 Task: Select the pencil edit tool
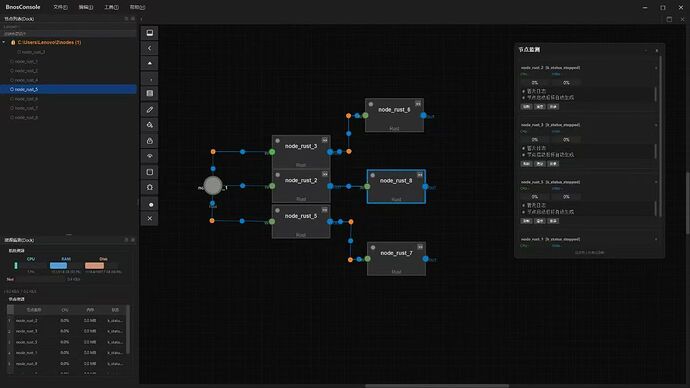tap(150, 110)
